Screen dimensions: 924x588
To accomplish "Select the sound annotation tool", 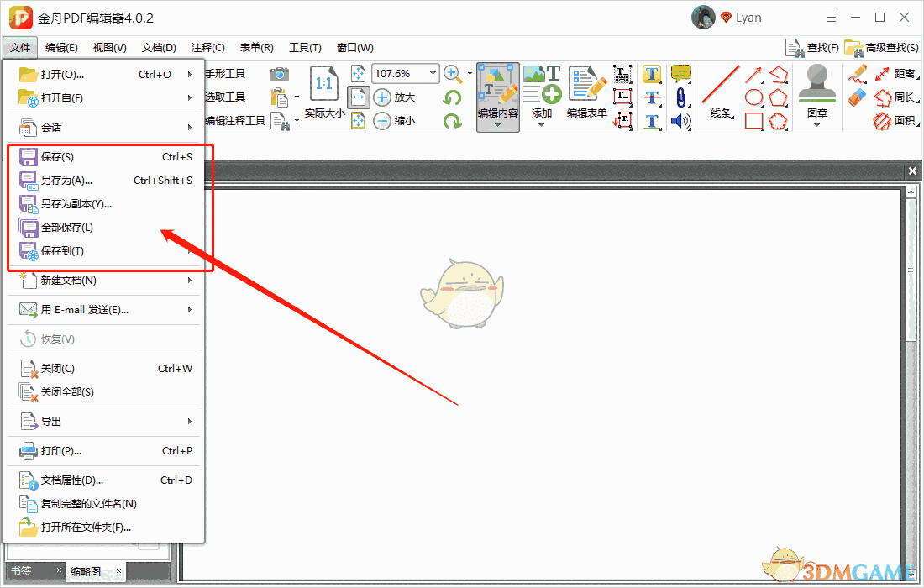I will click(682, 122).
